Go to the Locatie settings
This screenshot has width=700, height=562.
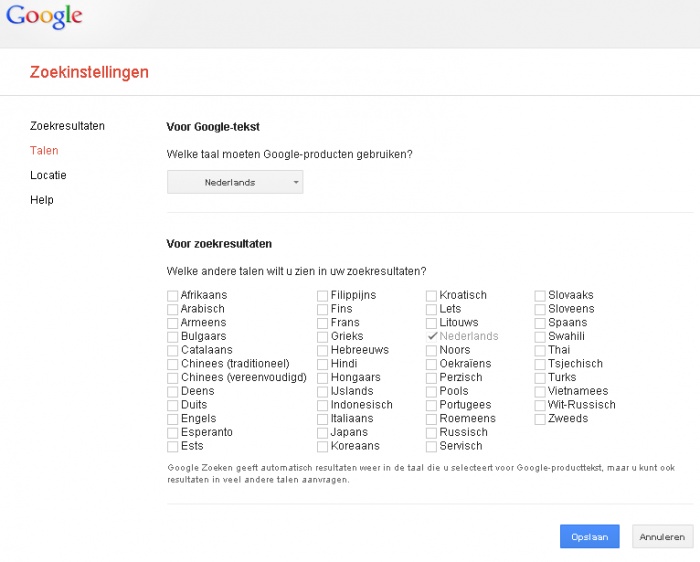tap(48, 175)
